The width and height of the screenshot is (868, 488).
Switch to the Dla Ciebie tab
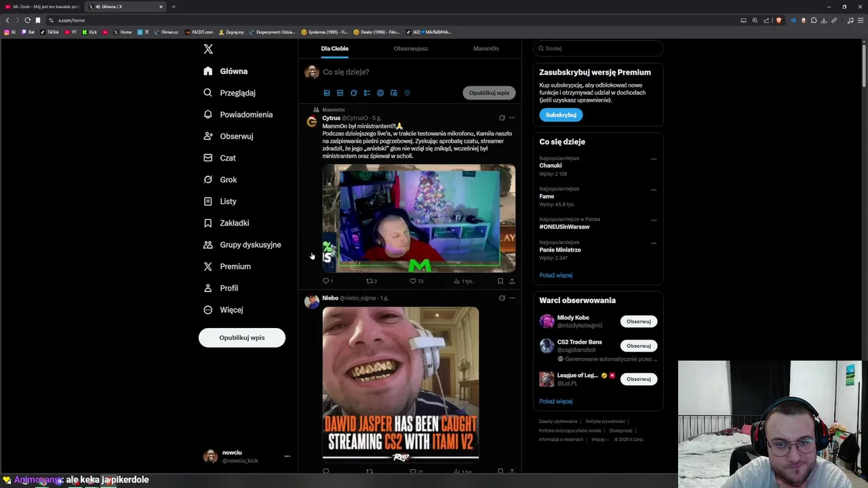tap(335, 49)
